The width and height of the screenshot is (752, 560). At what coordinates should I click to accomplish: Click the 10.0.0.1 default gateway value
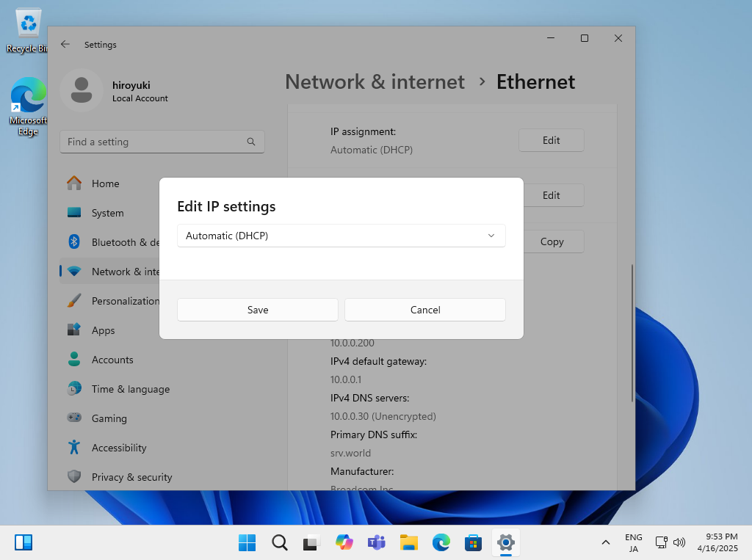click(346, 379)
